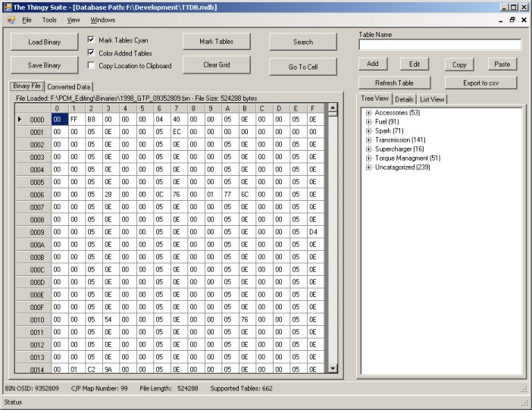Expand the Uncatagorized (239) node
The width and height of the screenshot is (532, 410).
(368, 167)
